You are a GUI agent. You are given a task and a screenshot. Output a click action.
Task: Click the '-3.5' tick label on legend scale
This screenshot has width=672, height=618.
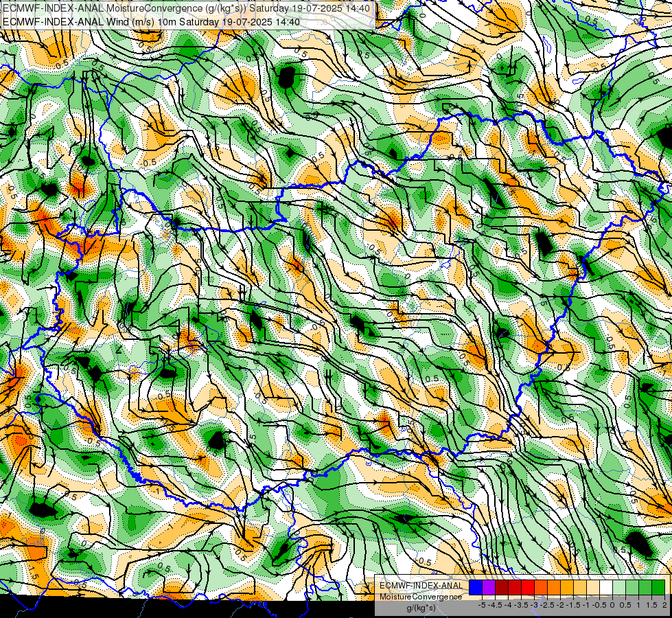point(521,605)
